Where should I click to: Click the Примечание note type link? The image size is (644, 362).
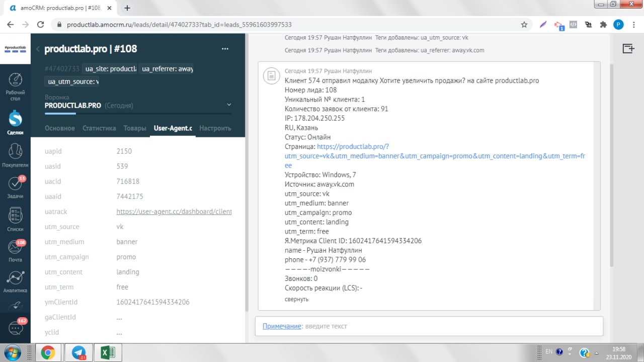(282, 326)
